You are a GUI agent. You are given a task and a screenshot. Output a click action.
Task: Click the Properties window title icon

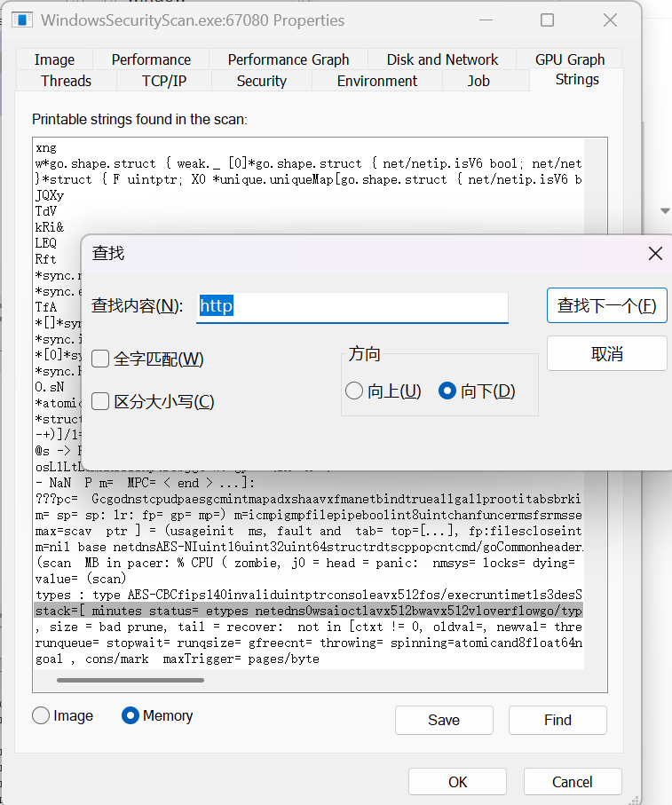[x=22, y=20]
